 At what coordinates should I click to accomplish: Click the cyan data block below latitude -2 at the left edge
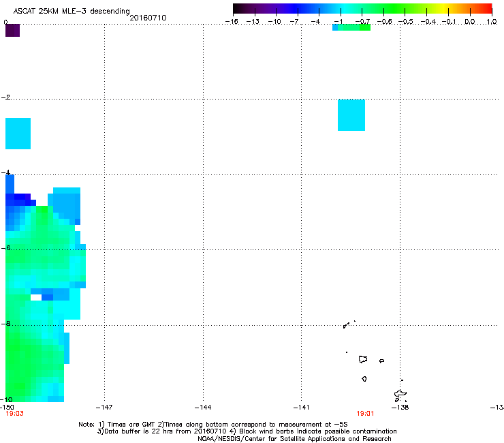point(18,134)
